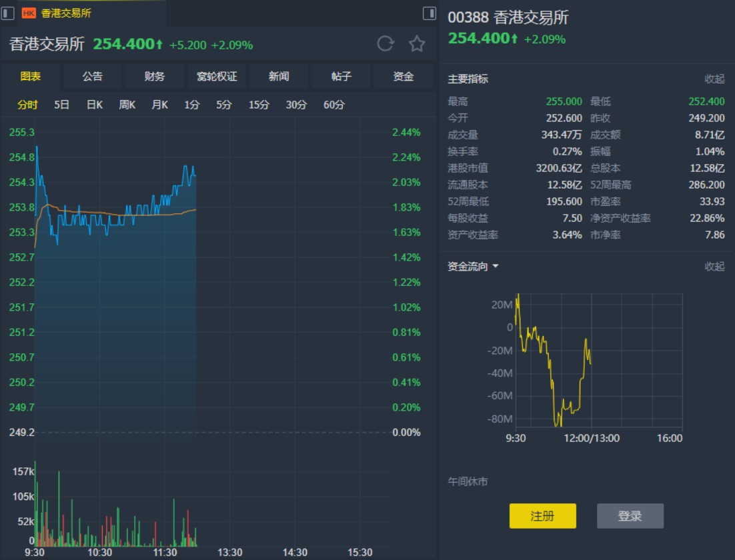
Task: Open the 资金流向 dropdown arrow
Action: pos(496,267)
